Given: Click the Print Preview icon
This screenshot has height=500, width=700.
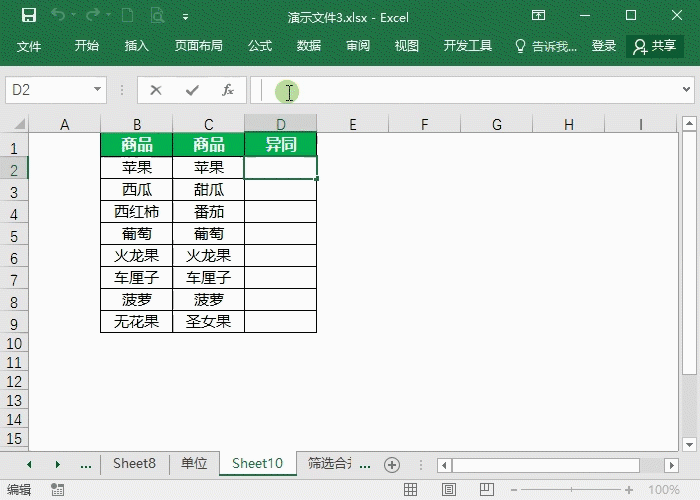Looking at the screenshot, I should (157, 16).
